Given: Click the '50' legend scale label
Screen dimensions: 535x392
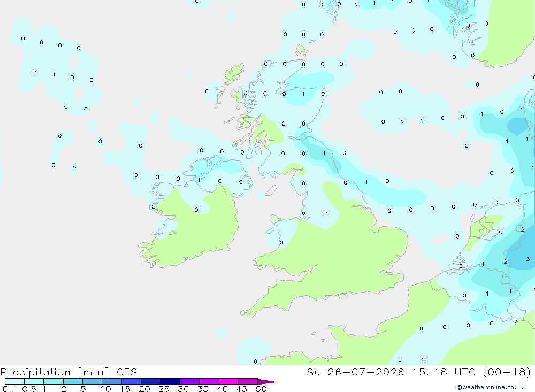Looking at the screenshot, I should tap(261, 389).
